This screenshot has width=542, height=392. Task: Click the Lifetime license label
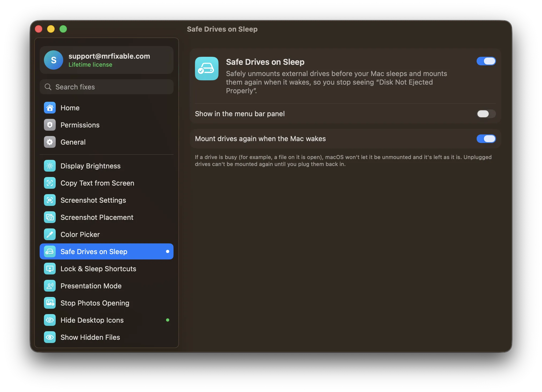(90, 65)
